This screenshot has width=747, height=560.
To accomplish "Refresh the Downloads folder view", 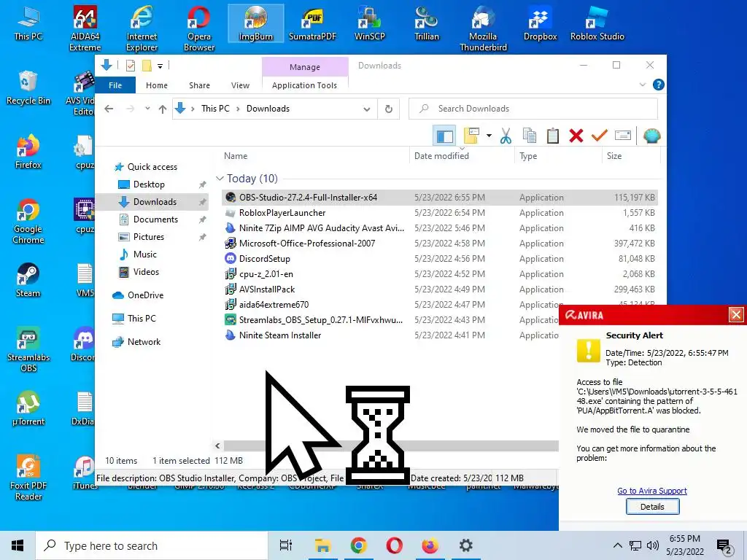I will pos(389,109).
